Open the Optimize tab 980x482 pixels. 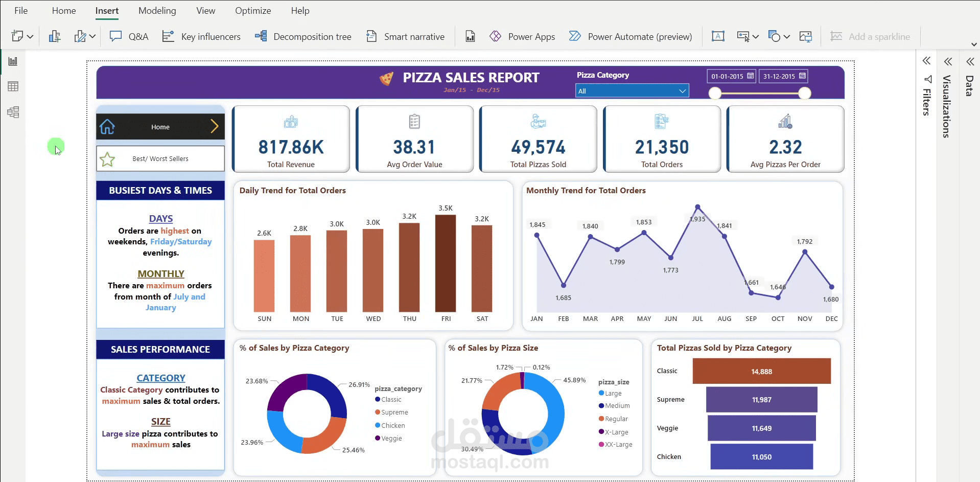[253, 10]
